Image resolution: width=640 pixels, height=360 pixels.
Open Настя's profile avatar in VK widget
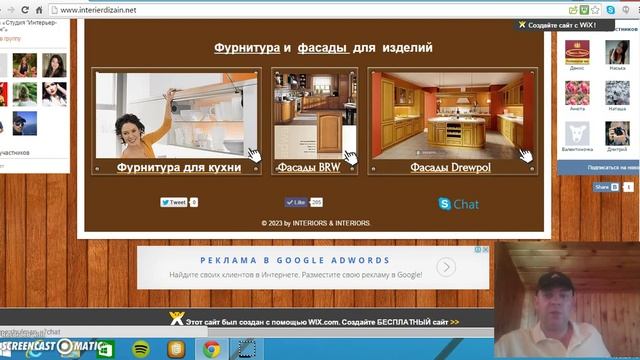click(x=617, y=52)
